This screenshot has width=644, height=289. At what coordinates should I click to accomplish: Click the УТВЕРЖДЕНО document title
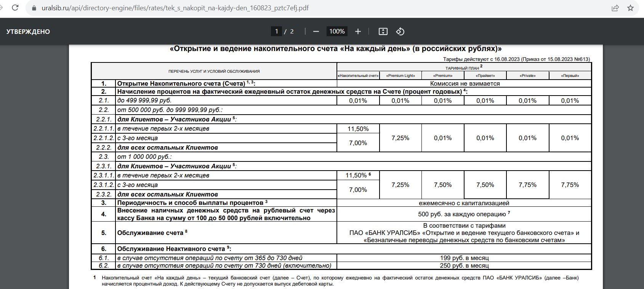[x=28, y=32]
